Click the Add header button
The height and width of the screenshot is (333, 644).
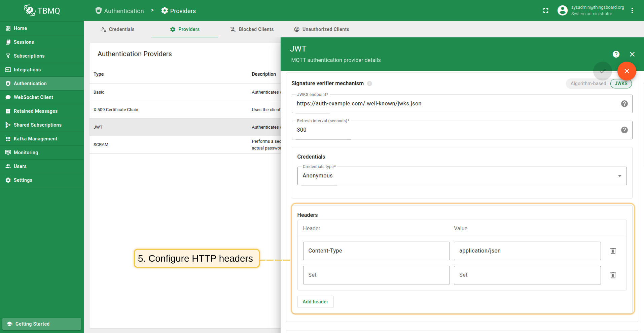tap(315, 302)
